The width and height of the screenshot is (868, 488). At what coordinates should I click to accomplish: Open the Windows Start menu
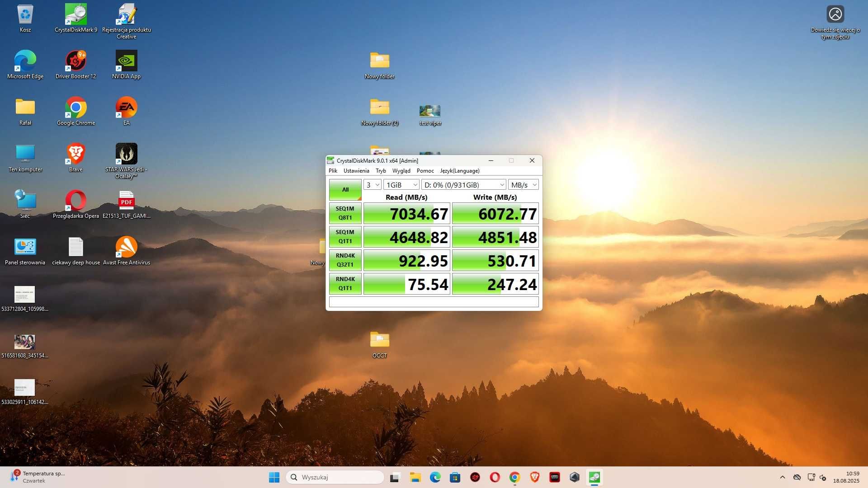point(274,477)
